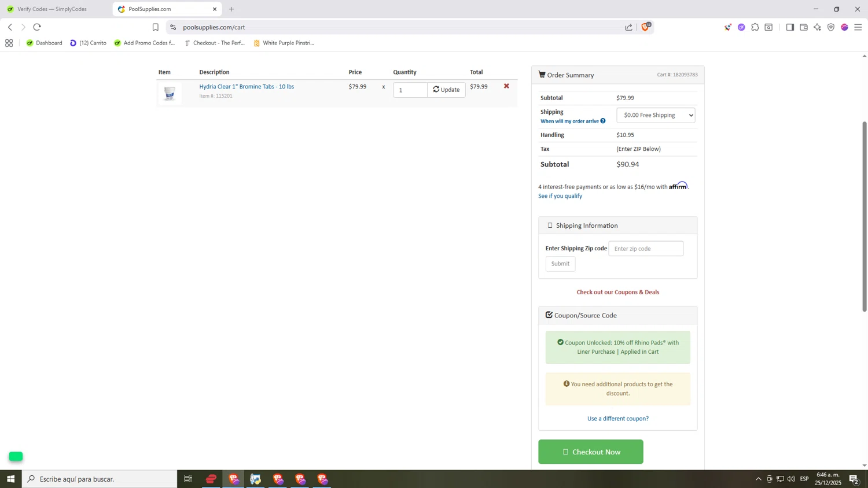
Task: Show hidden system tray icons
Action: click(x=758, y=479)
